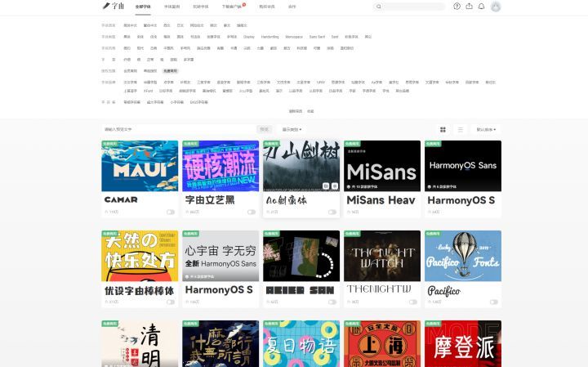Toggle the THENIGHTW font switch
Screen dimensions: 588x367
coord(413,302)
